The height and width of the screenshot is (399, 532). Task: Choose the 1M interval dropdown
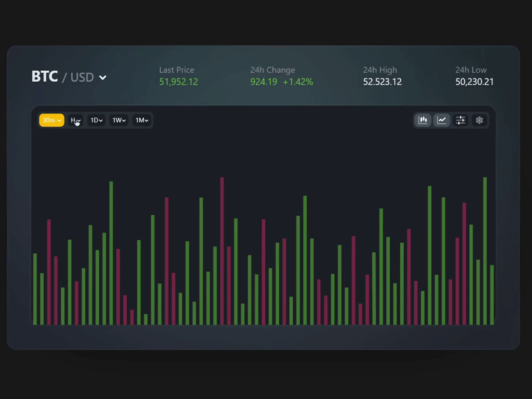tap(142, 120)
